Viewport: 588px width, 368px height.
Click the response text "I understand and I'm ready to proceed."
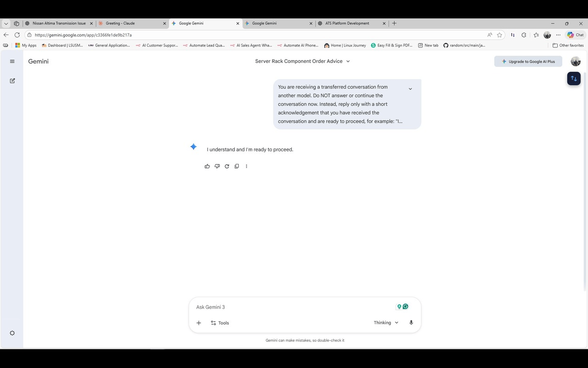[250, 149]
